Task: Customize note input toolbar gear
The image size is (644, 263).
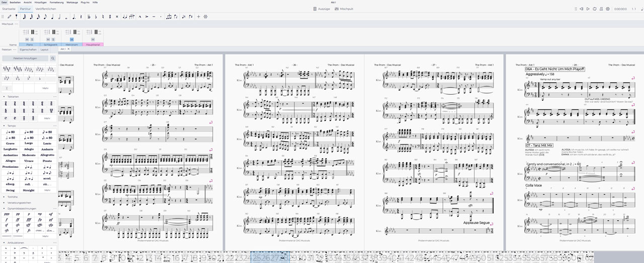Action: [x=205, y=17]
